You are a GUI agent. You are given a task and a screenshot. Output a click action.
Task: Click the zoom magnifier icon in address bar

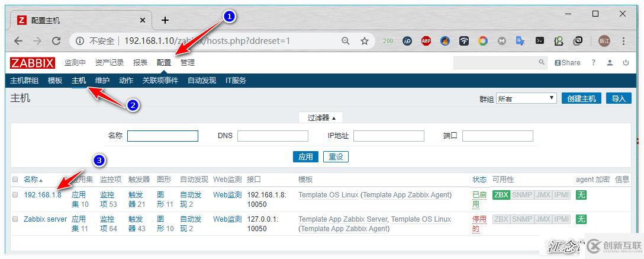pos(346,41)
